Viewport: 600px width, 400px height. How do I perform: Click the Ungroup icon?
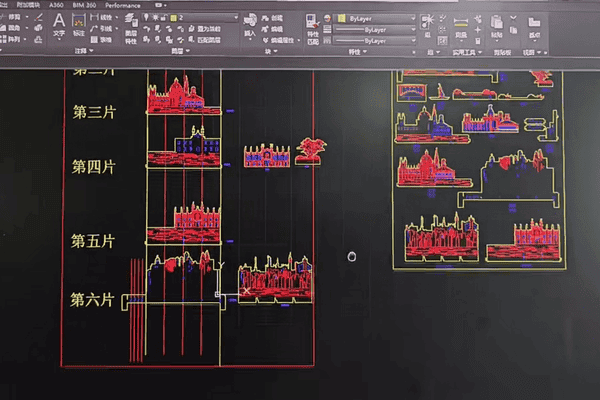443,18
